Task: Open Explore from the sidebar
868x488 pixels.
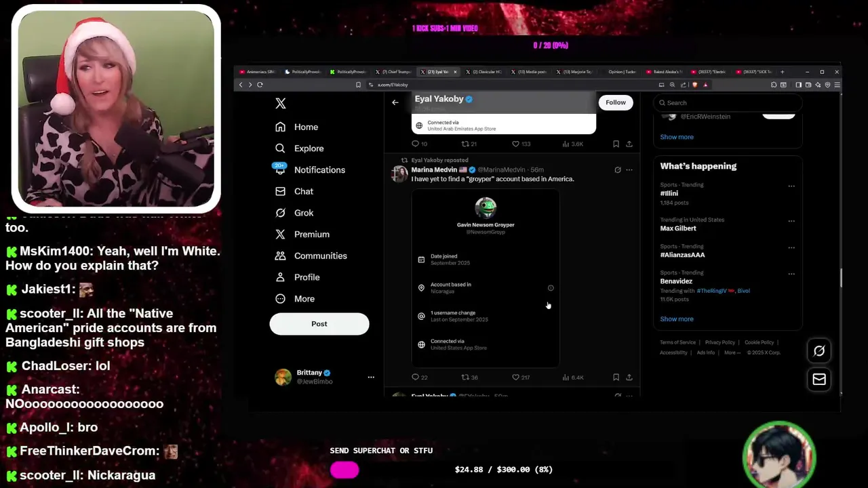Action: (x=299, y=148)
